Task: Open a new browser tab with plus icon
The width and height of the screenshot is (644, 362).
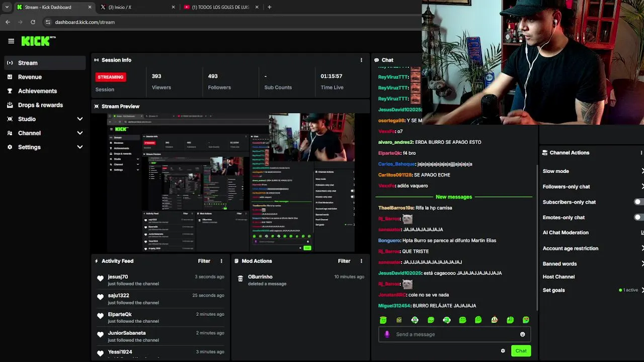Action: [269, 7]
